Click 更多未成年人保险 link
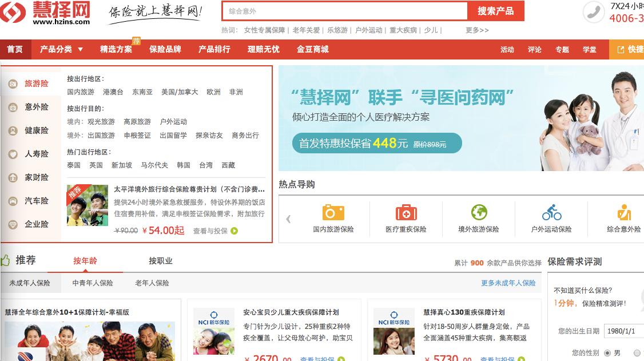This screenshot has height=361, width=644. coord(508,283)
